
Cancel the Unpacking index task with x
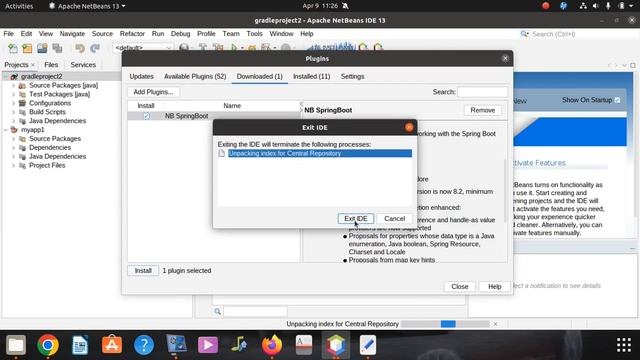495,324
